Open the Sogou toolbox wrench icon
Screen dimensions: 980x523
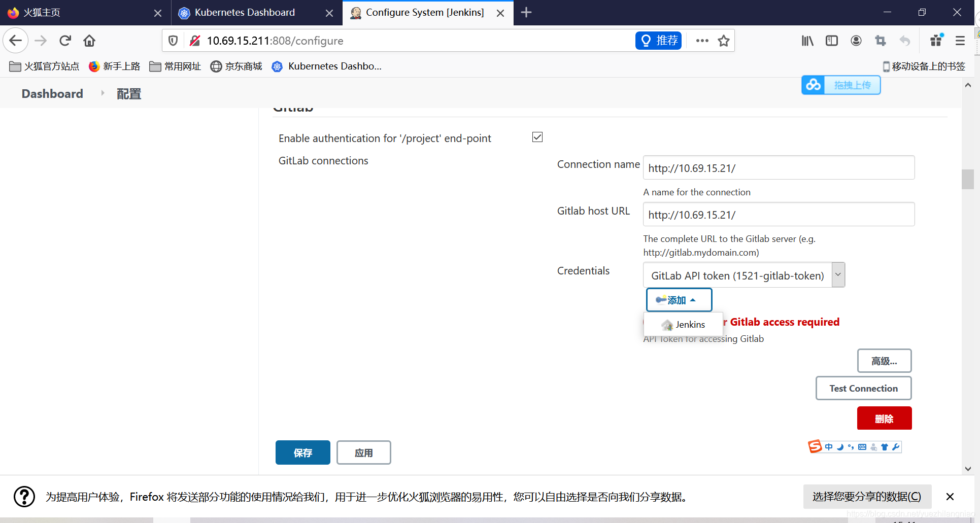pyautogui.click(x=896, y=447)
